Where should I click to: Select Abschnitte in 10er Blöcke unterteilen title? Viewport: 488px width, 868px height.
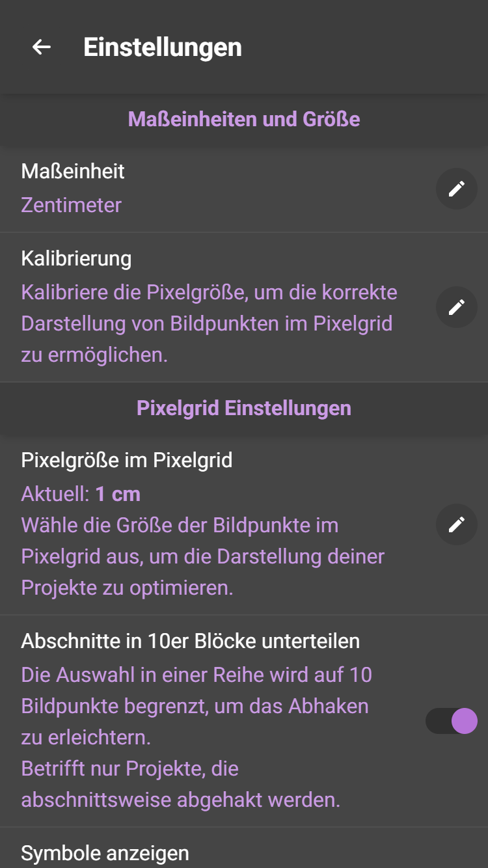click(190, 641)
